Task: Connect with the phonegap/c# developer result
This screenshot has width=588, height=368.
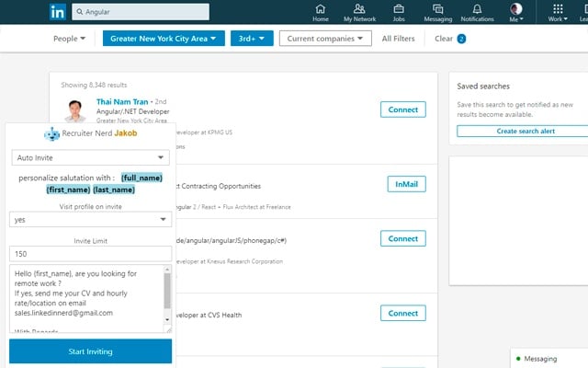Action: pos(403,238)
